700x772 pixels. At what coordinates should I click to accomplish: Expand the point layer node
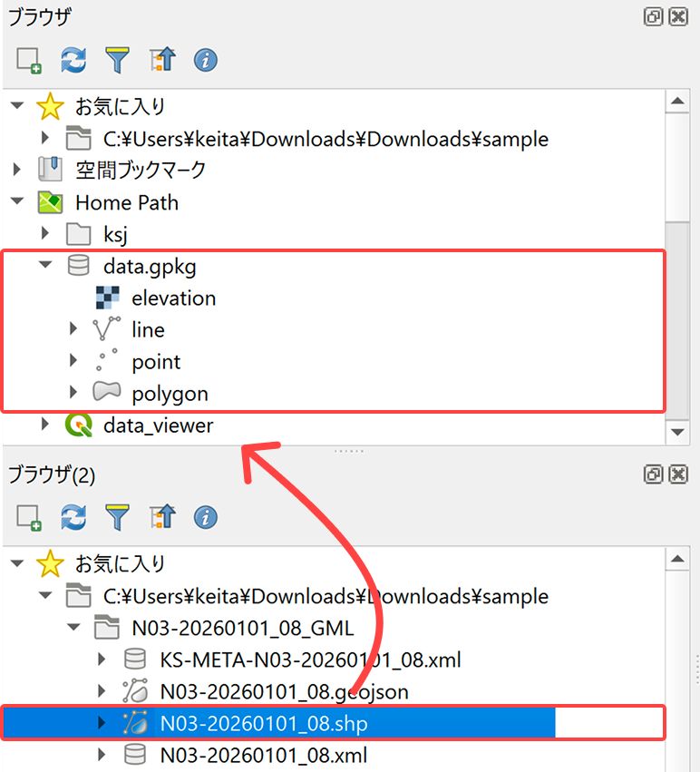click(x=73, y=360)
